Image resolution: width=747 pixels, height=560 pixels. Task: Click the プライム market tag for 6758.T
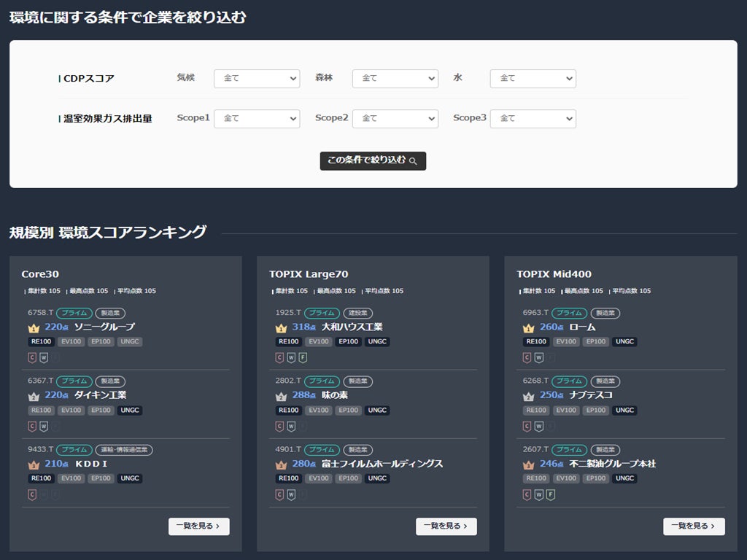pyautogui.click(x=74, y=313)
